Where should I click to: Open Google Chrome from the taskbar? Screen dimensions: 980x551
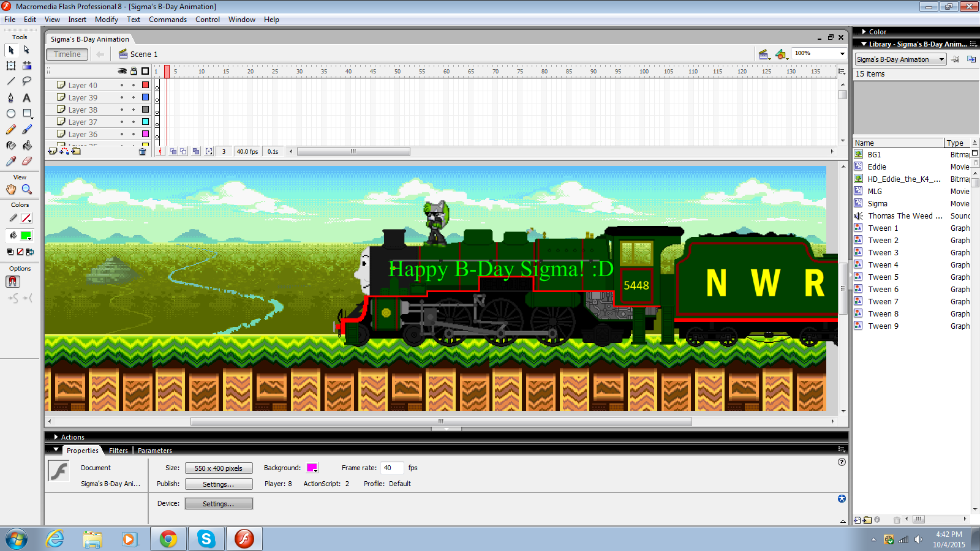(168, 539)
